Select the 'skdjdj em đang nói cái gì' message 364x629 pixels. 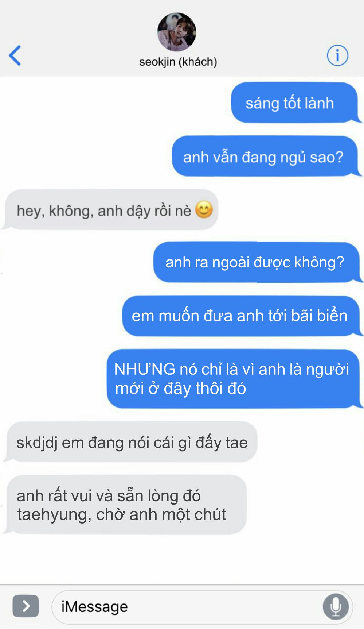coord(131,442)
